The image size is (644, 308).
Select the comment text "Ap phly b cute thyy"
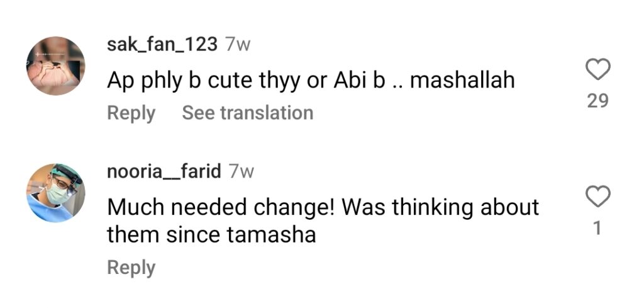pos(204,81)
